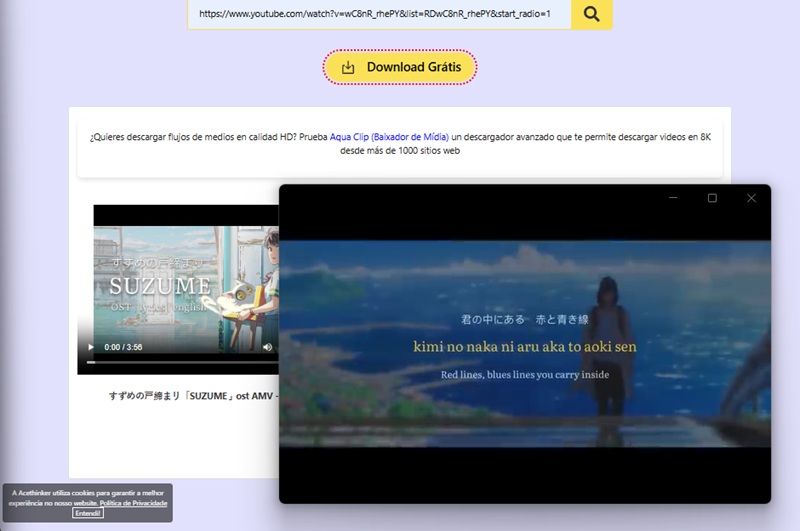Click the English subtitle 'Red lines, blues lines'
The height and width of the screenshot is (531, 800).
tap(525, 374)
